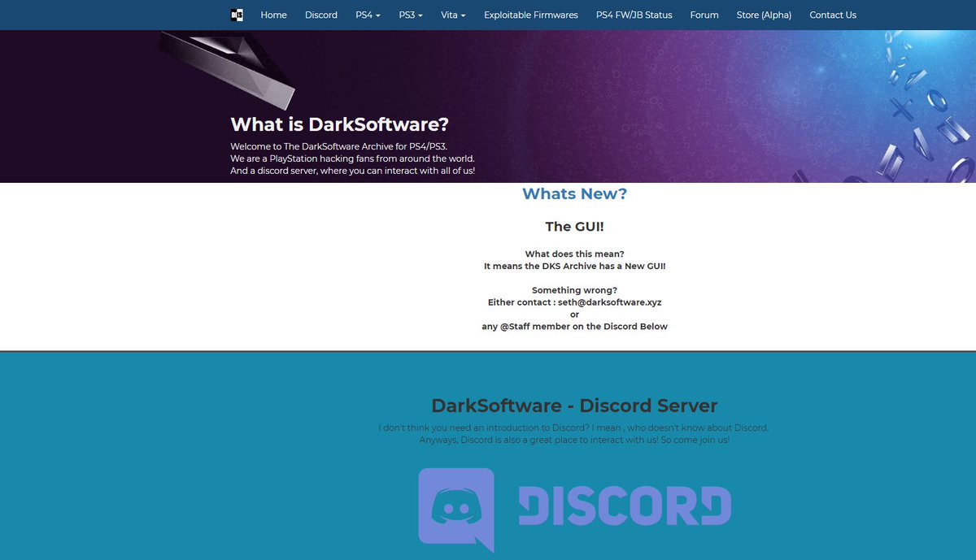Click the Discord mascot speech-bubble icon
The image size is (976, 560).
(456, 510)
